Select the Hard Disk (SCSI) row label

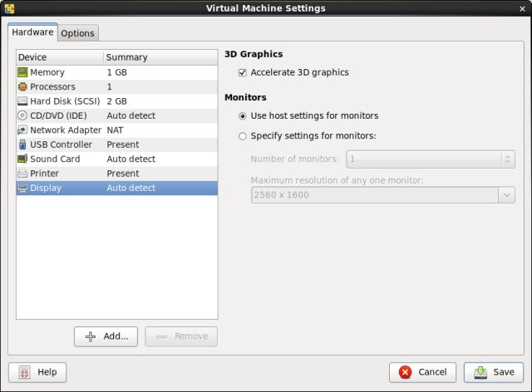65,101
